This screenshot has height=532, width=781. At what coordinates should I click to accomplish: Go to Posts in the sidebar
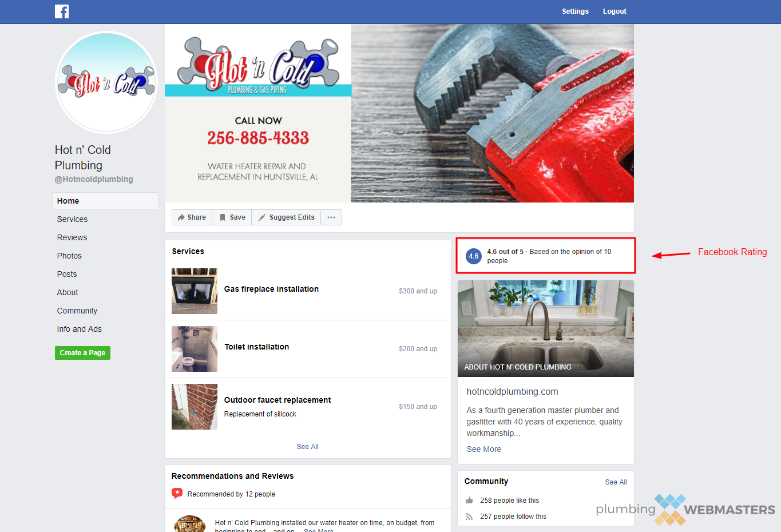(x=67, y=274)
